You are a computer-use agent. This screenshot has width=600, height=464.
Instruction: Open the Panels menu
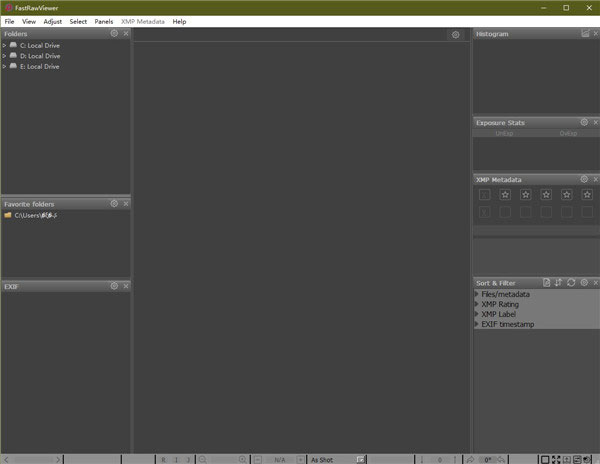tap(104, 21)
